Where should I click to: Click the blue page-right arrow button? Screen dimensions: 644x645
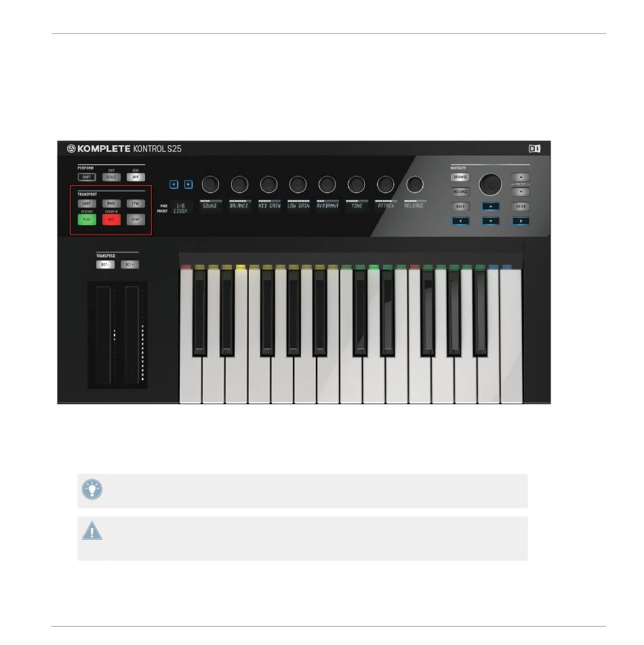point(188,184)
